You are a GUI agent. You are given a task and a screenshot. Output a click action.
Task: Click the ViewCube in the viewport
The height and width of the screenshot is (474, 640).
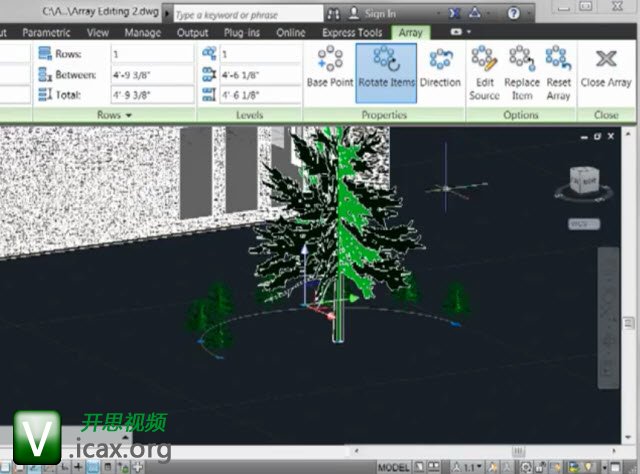(584, 180)
